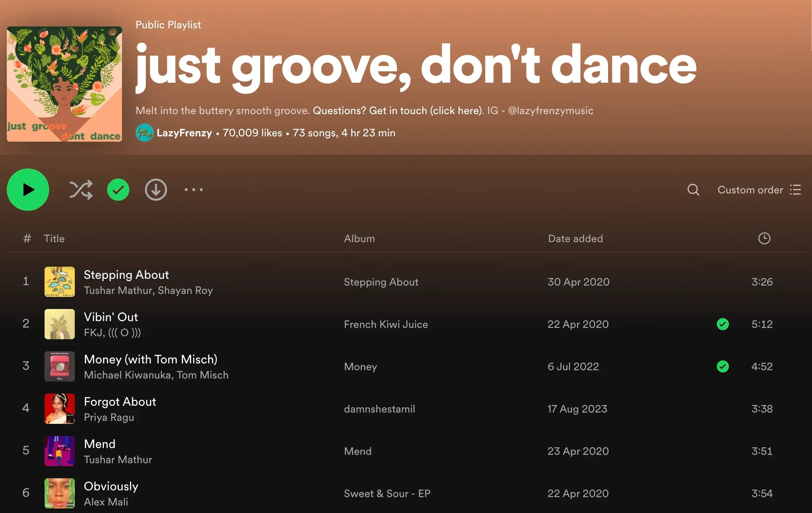Search within the playlist using magnifier icon

click(x=693, y=190)
